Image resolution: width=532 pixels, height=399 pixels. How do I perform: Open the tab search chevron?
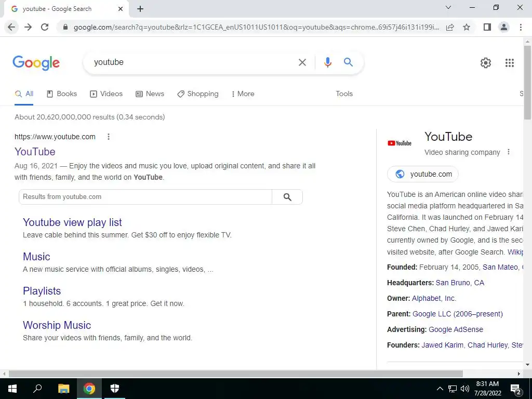pos(448,7)
